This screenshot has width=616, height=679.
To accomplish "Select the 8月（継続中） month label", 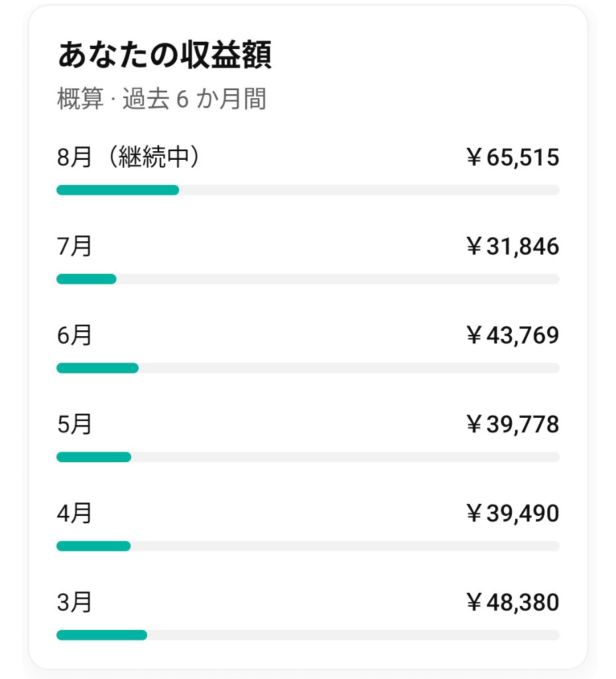I will (x=129, y=158).
